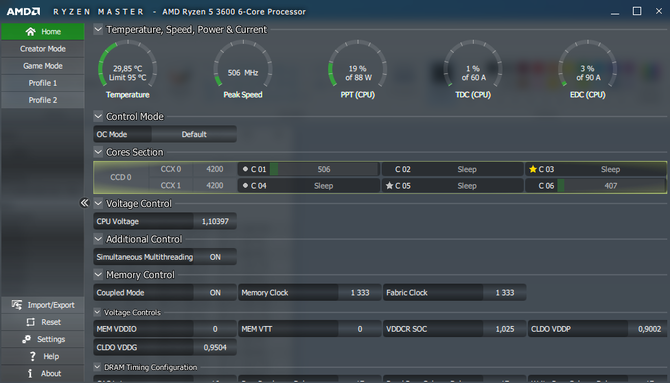Open the Home view
The image size is (670, 383).
pos(43,32)
